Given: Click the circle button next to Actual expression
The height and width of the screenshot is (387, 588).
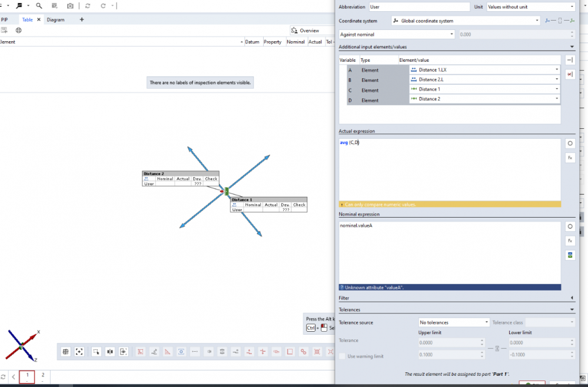Looking at the screenshot, I should point(570,144).
